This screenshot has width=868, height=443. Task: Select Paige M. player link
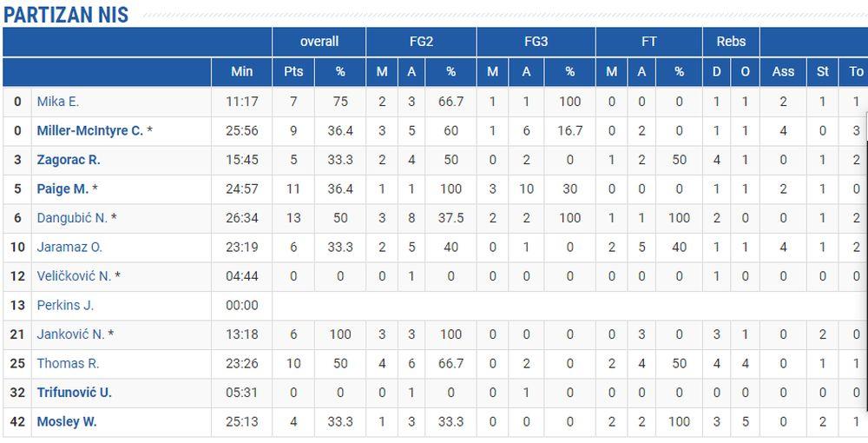62,189
